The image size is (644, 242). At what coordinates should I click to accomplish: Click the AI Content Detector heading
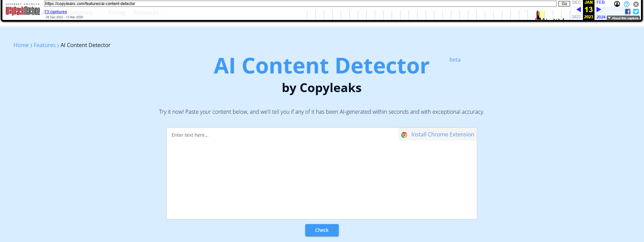pos(321,66)
